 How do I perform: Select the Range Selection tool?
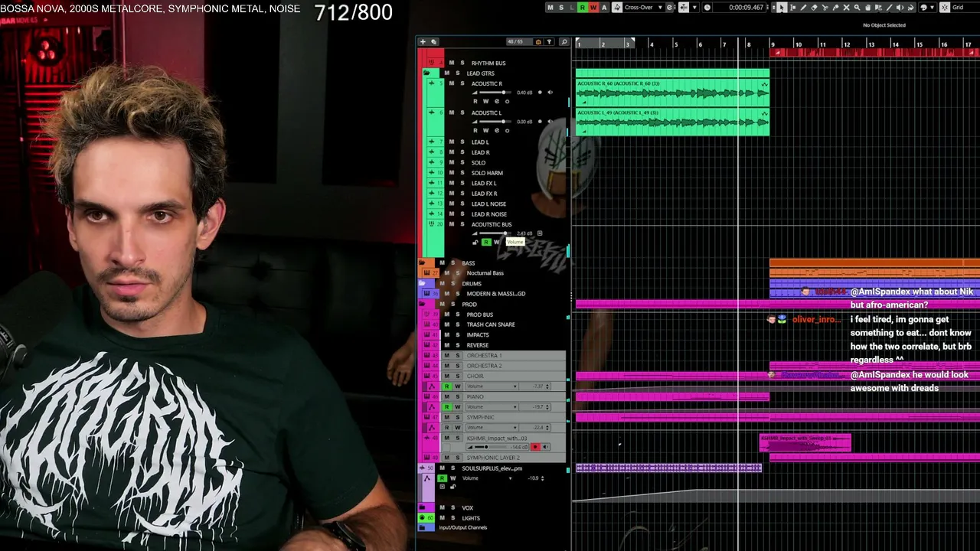(x=792, y=8)
